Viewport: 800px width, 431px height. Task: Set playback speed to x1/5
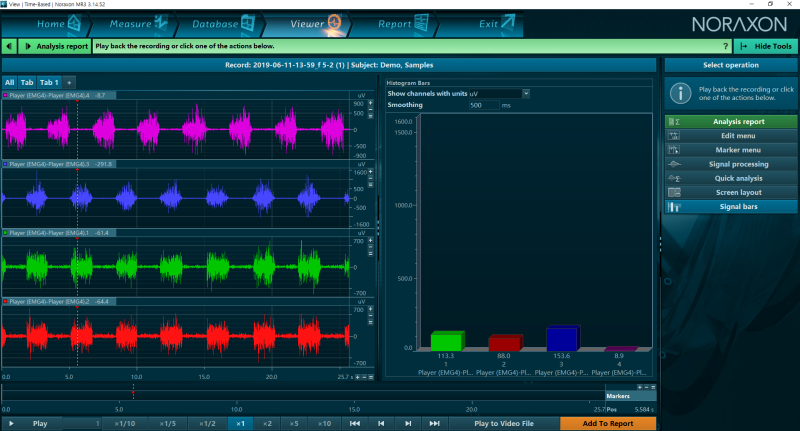(167, 423)
